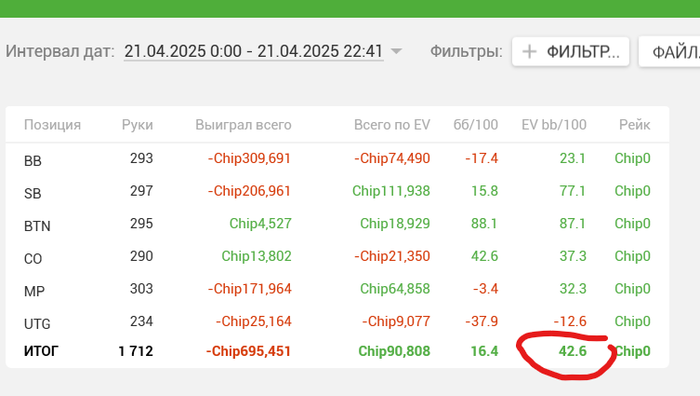The image size is (700, 396).
Task: Click the plus icon in the ФИЛЬТР button
Action: [x=529, y=52]
